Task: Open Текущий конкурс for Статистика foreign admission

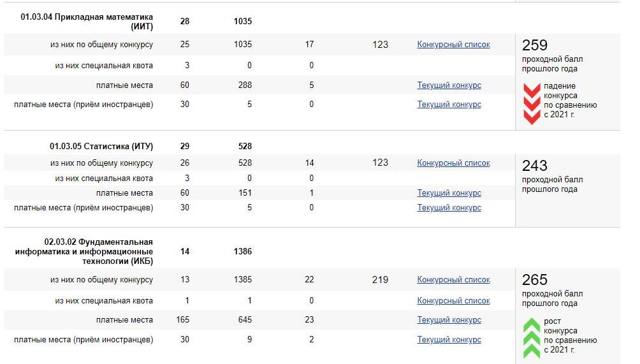Action: 449,208
